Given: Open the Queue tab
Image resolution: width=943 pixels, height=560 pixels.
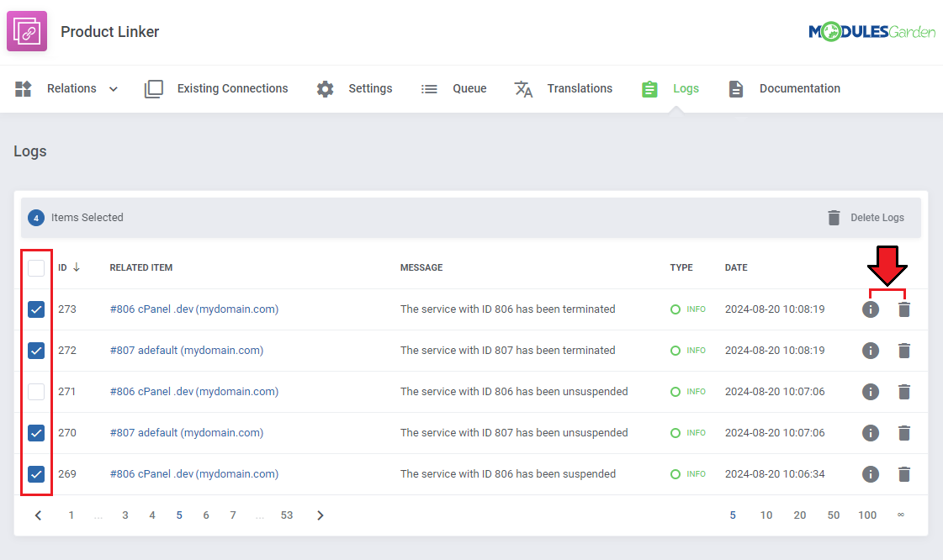Looking at the screenshot, I should (469, 88).
